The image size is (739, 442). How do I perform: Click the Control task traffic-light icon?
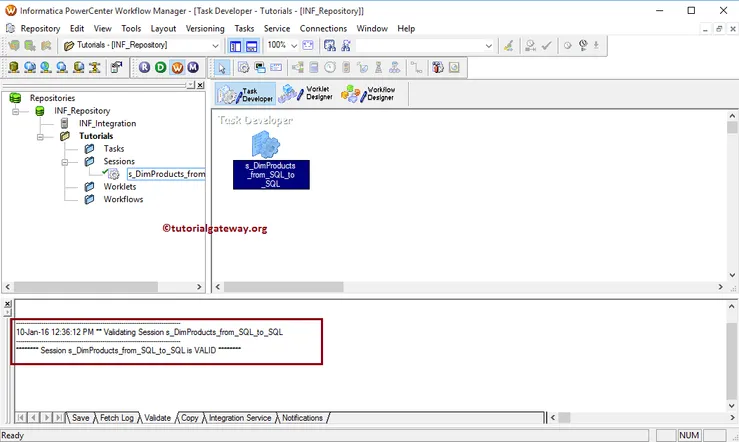(x=346, y=67)
